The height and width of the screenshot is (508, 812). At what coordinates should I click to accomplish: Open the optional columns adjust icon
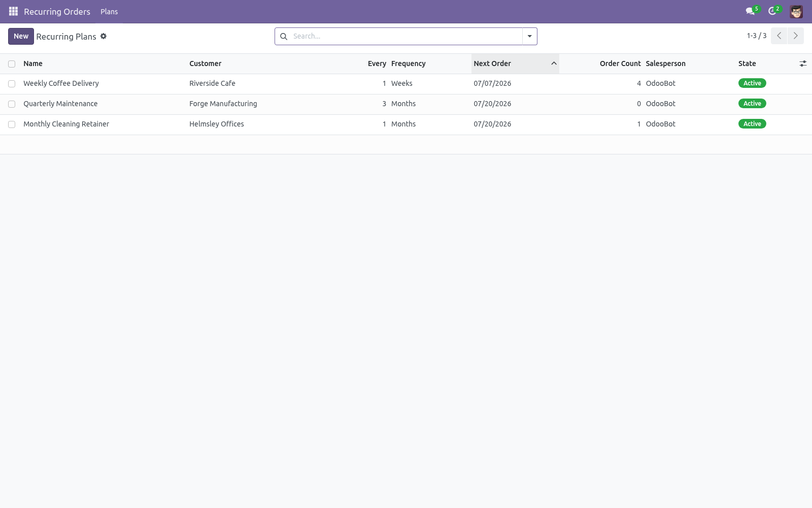coord(803,63)
